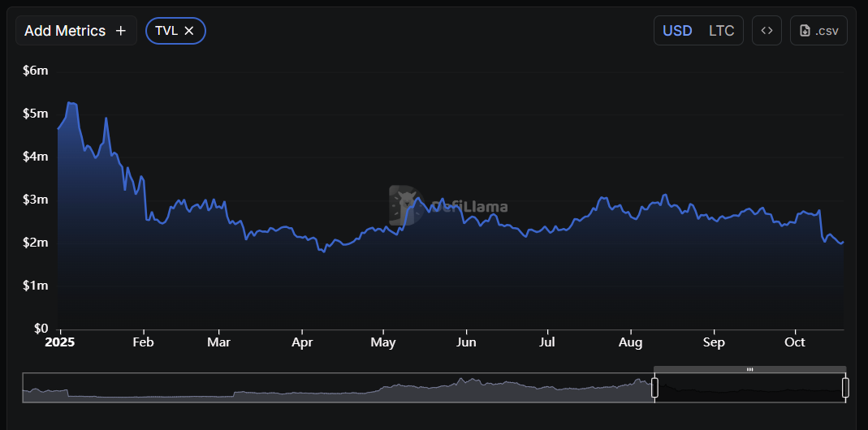Screen dimensions: 868x430
Task: Click the 2025 x-axis label
Action: [60, 342]
